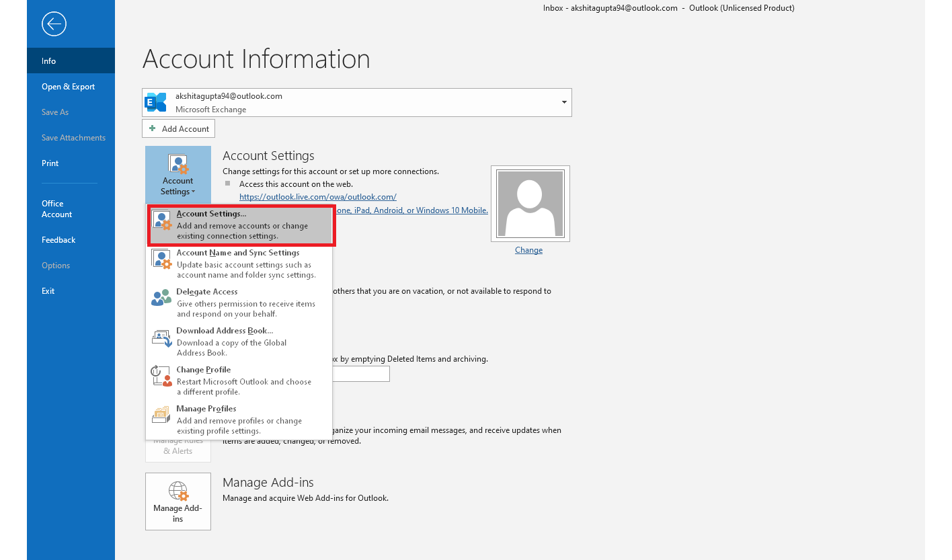952x560 pixels.
Task: Select the Print section
Action: 50,163
